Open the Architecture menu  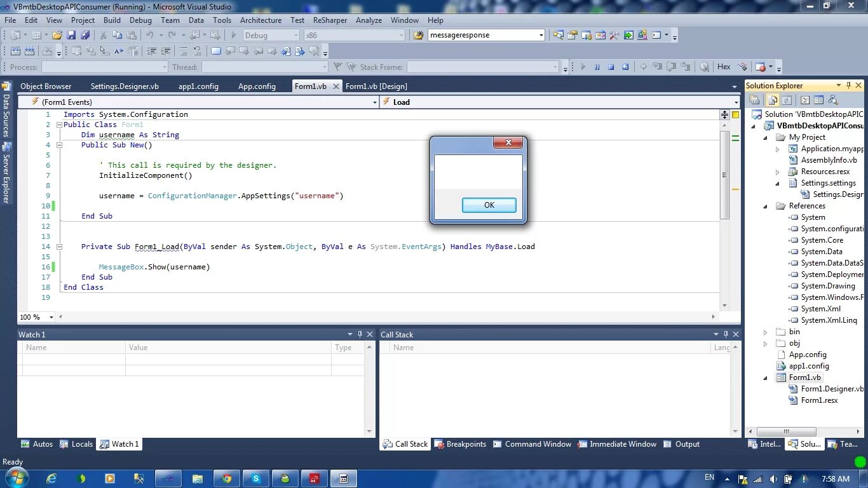pyautogui.click(x=261, y=20)
